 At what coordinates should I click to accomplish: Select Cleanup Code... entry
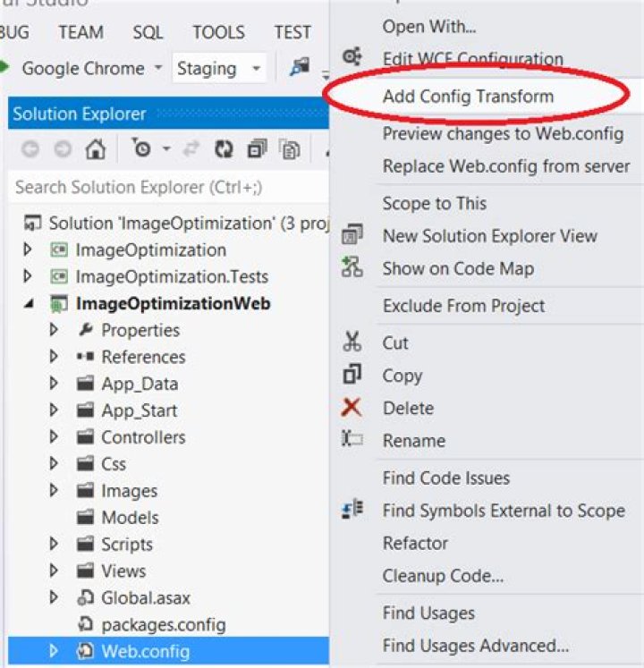click(443, 576)
